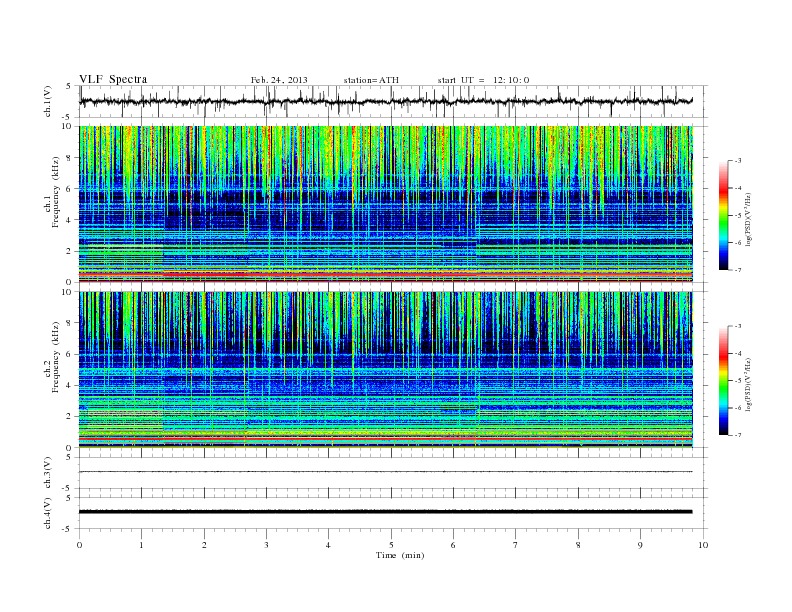
Task: Click the ch.2 spectrogram panel
Action: pos(386,370)
